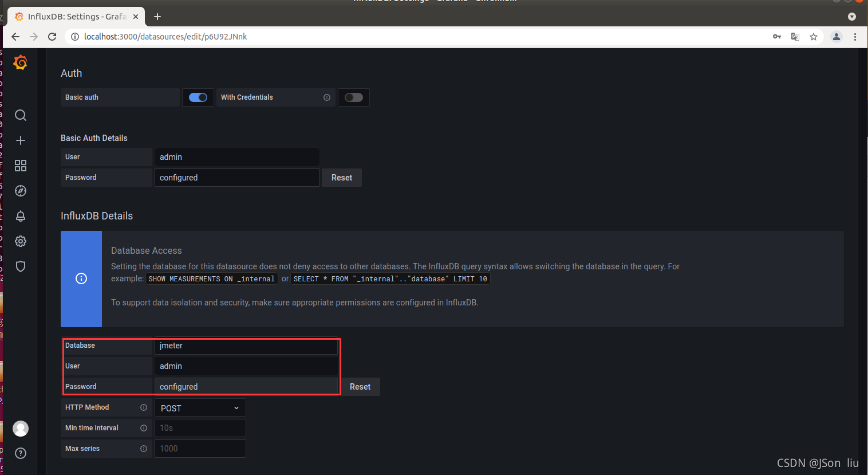The height and width of the screenshot is (475, 868).
Task: Go back with browser back arrow
Action: click(x=15, y=37)
